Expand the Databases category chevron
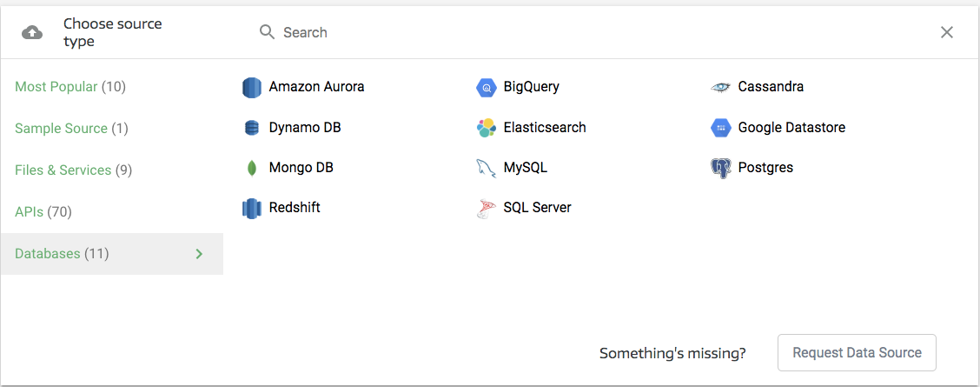The image size is (980, 387). tap(199, 254)
